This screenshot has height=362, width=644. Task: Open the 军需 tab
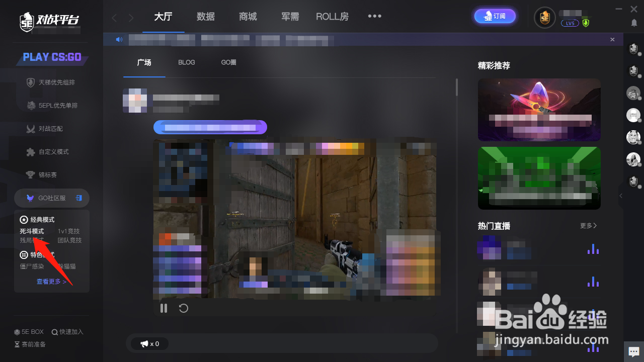coord(290,17)
